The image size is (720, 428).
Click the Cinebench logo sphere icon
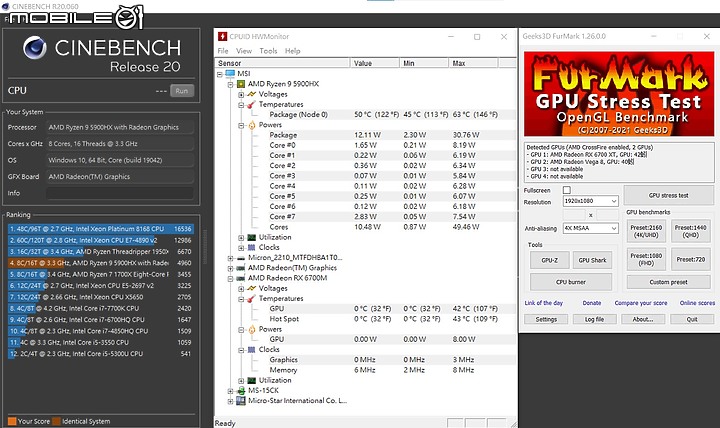pos(35,48)
